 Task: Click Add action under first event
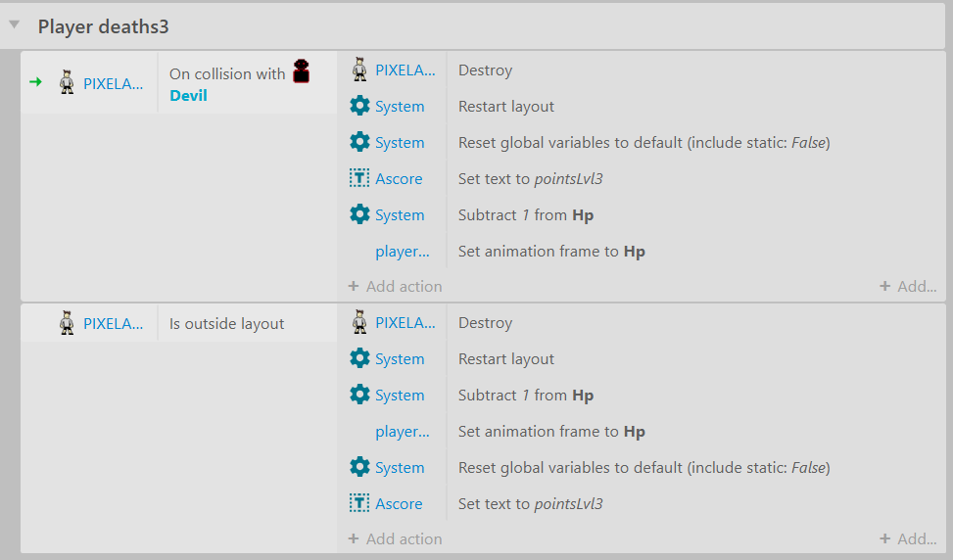[395, 286]
